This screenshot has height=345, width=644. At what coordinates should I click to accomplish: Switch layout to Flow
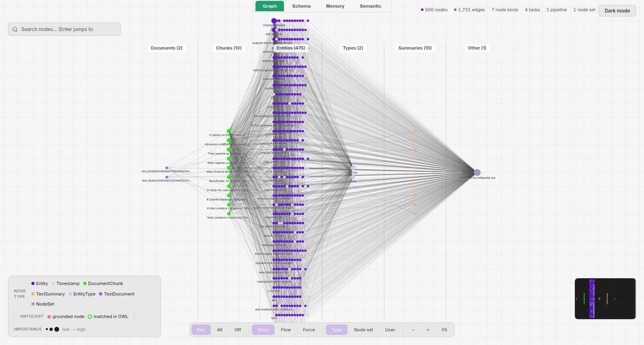[x=286, y=330]
